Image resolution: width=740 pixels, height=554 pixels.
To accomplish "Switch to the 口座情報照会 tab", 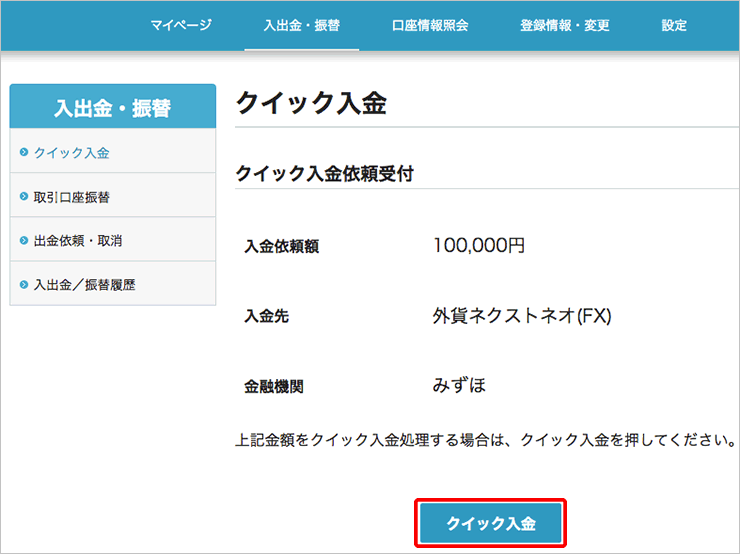I will [x=430, y=26].
